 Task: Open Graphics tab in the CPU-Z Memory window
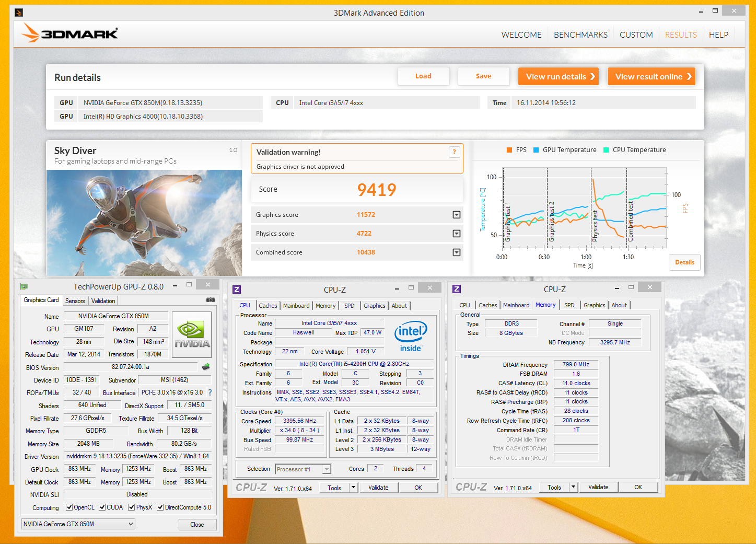point(595,305)
